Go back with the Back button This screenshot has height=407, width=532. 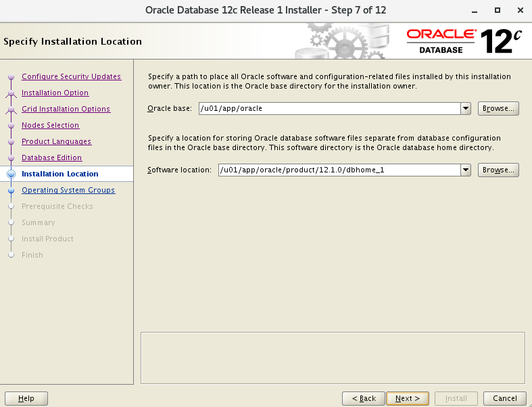point(364,398)
